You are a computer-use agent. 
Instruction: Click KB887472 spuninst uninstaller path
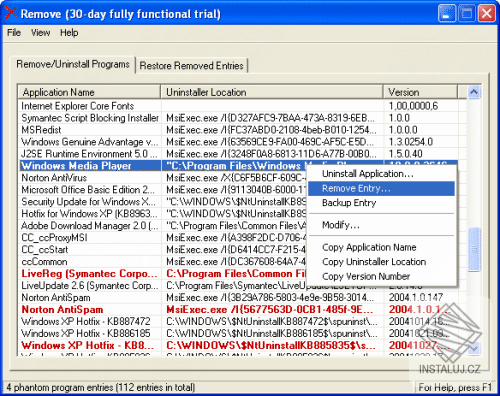272,322
